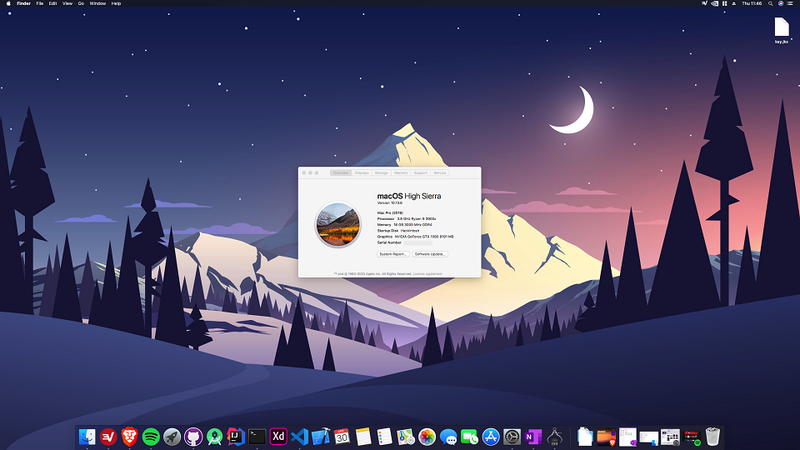This screenshot has height=450, width=800.
Task: Open Maps from the Dock
Action: coord(406,437)
